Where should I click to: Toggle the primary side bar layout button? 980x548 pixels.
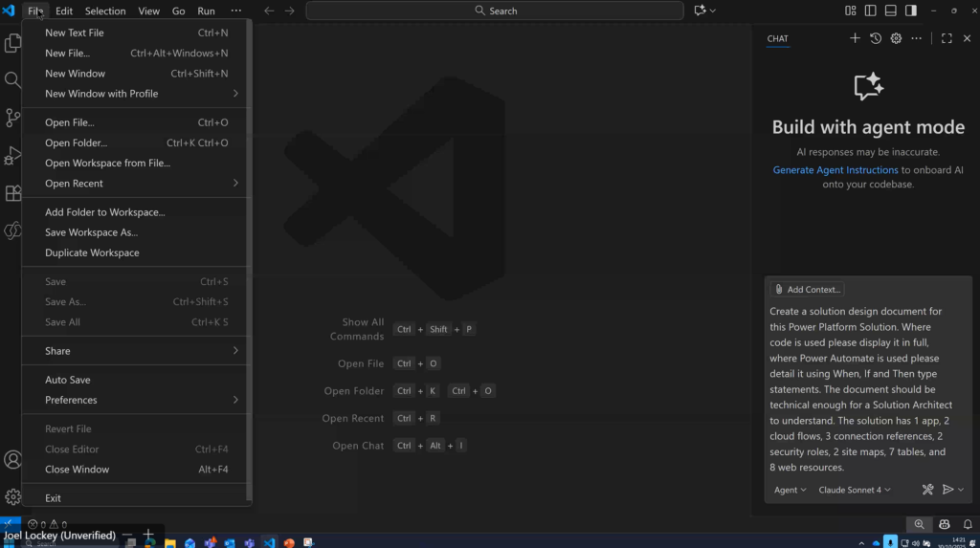[x=870, y=11]
